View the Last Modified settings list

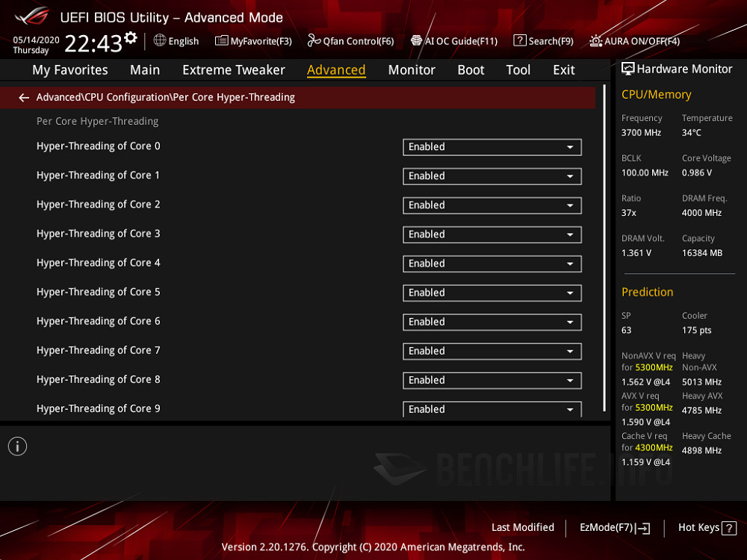[523, 528]
